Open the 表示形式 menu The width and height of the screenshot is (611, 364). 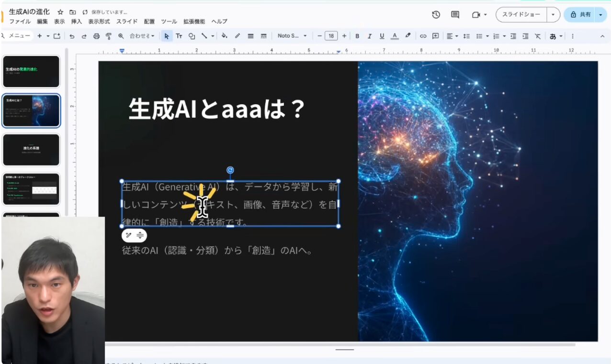(99, 22)
